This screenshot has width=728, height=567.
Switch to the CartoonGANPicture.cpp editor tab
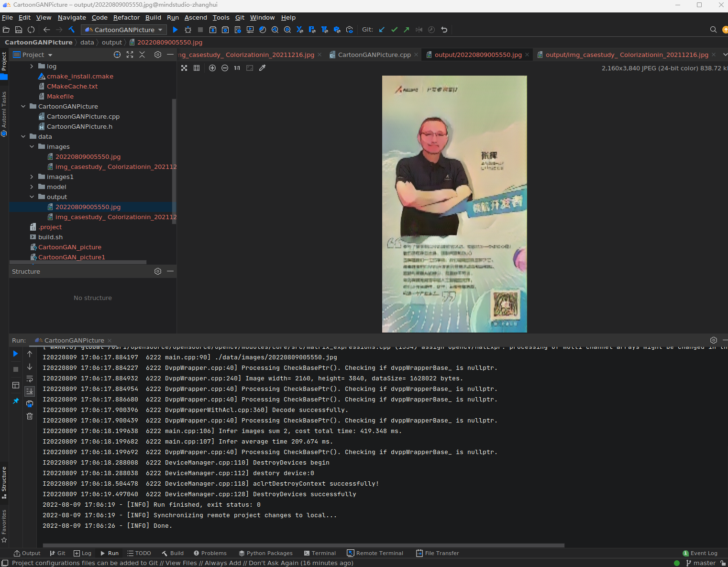pyautogui.click(x=374, y=55)
